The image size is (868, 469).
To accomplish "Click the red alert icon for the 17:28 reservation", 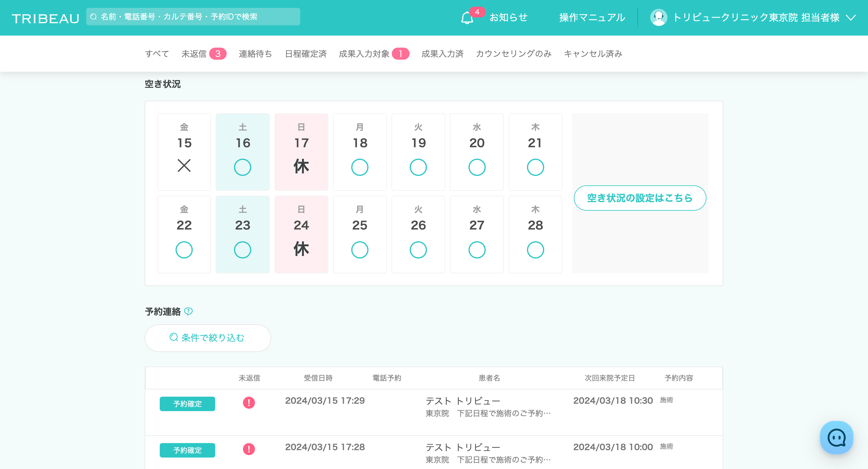I will (x=249, y=449).
